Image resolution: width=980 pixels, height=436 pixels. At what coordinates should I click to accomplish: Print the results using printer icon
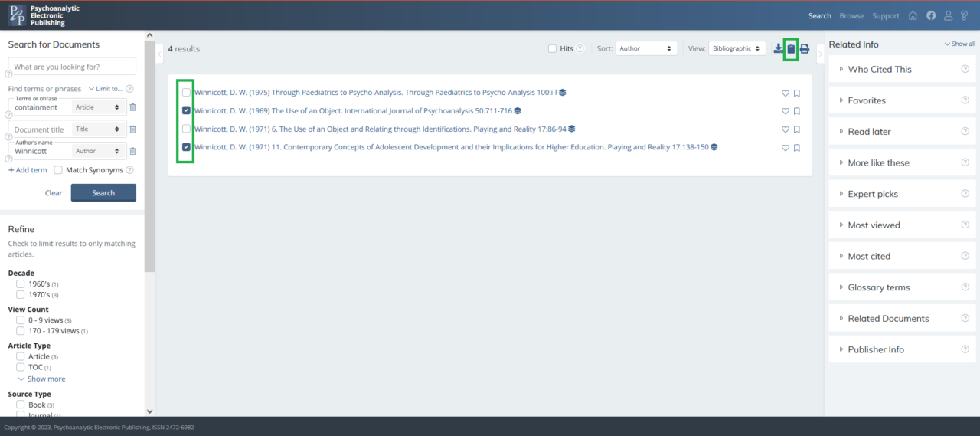[805, 49]
